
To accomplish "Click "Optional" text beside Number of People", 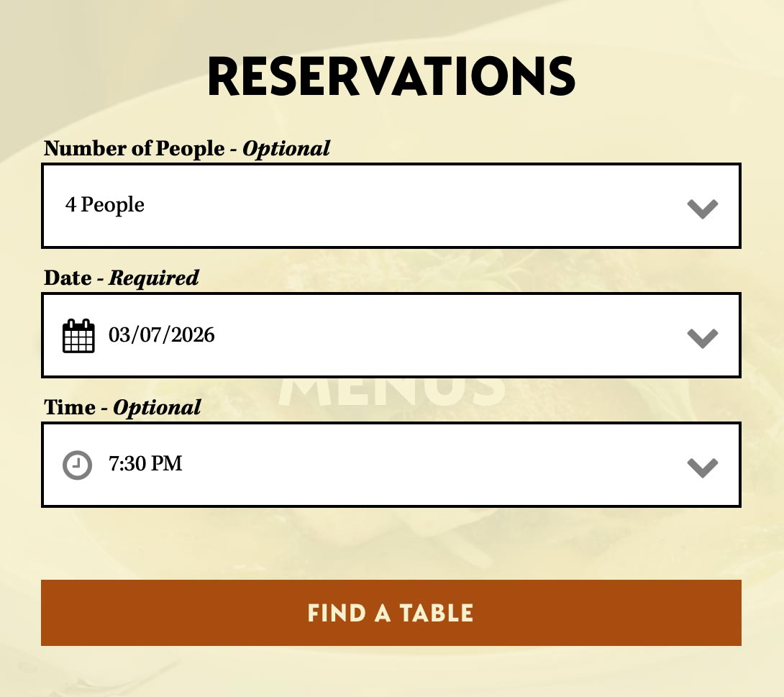I will pos(286,148).
